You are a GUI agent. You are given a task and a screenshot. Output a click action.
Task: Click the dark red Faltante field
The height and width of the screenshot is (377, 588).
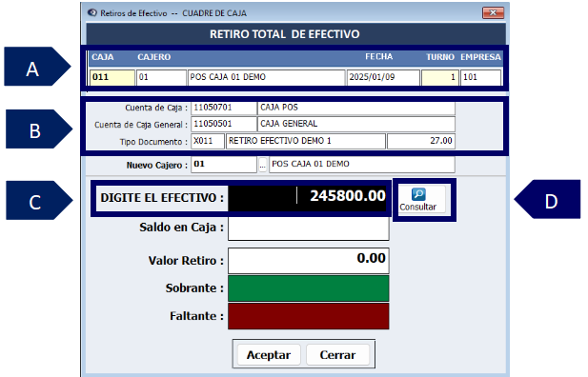click(308, 316)
